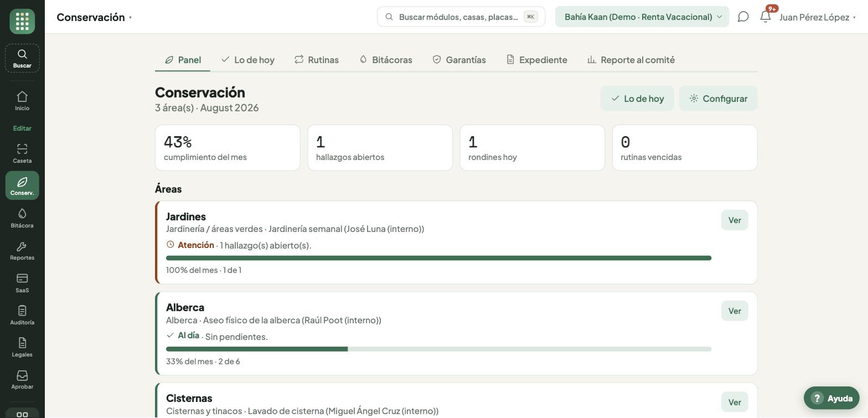
Task: Focus the Buscar módulos search field
Action: (x=461, y=17)
